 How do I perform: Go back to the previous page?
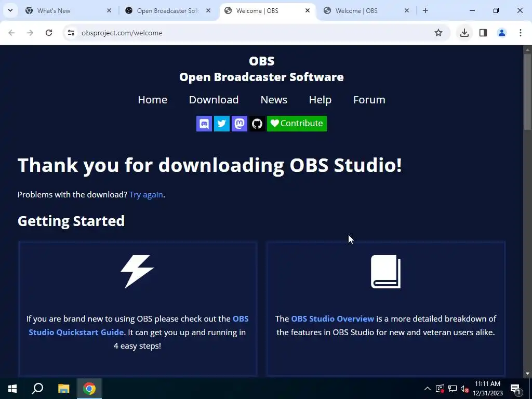coord(11,33)
